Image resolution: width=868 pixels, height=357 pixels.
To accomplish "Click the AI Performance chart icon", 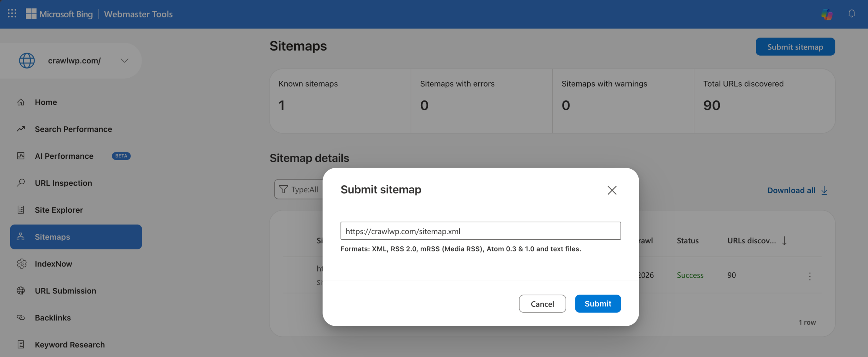I will click(21, 156).
